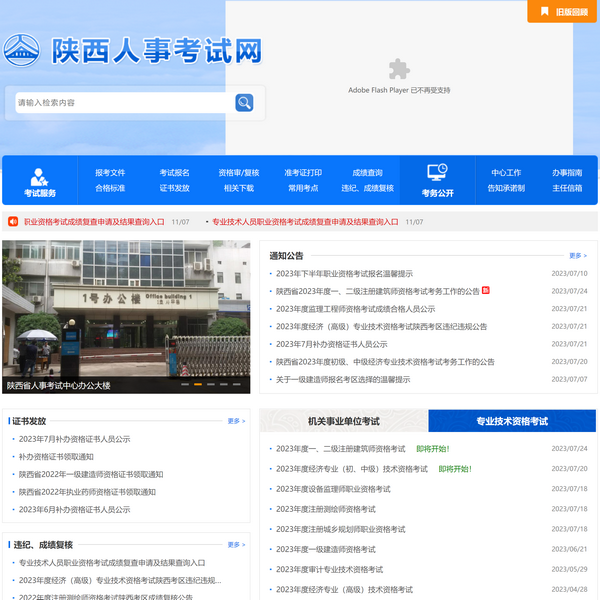Click the red new badge in notices
Screen dimensions: 600x600
coord(486,291)
